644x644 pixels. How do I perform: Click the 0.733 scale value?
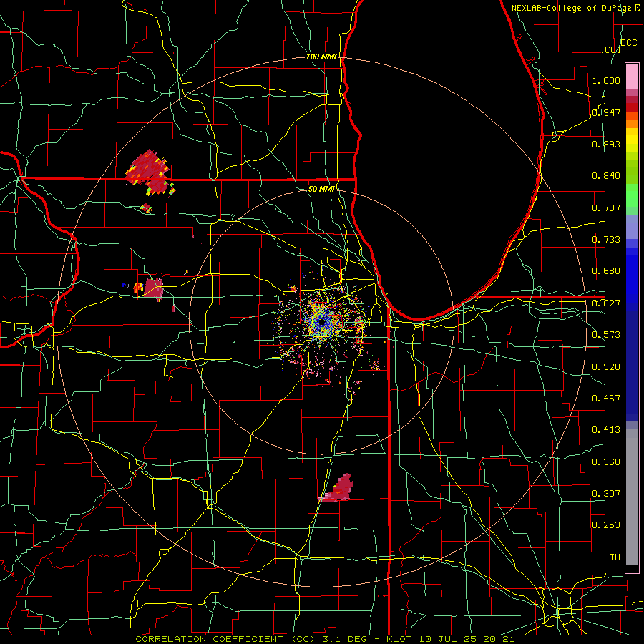coord(606,240)
